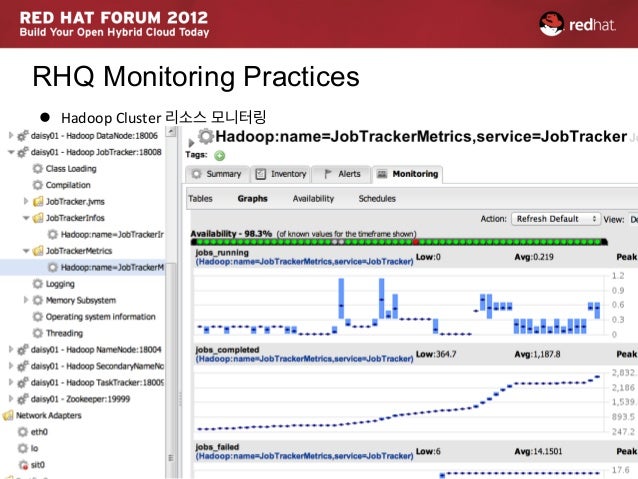Click the JobTrackerInfos folder icon

pyautogui.click(x=38, y=218)
